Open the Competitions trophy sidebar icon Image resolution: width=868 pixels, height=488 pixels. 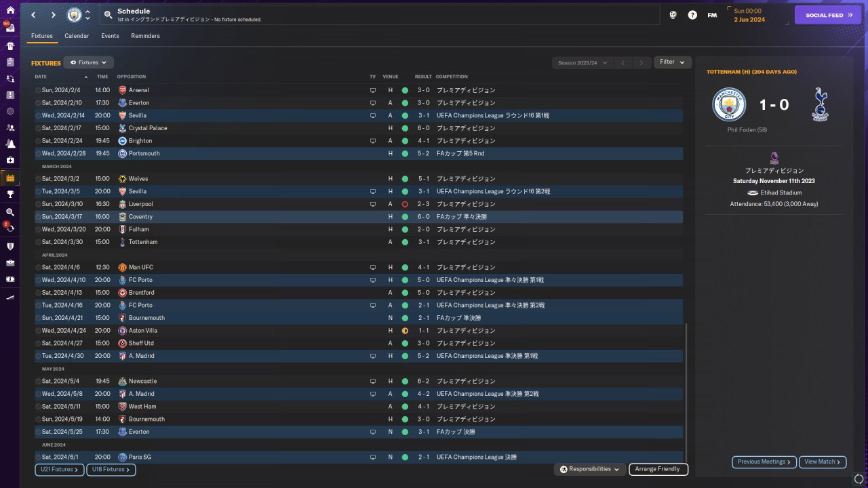10,194
